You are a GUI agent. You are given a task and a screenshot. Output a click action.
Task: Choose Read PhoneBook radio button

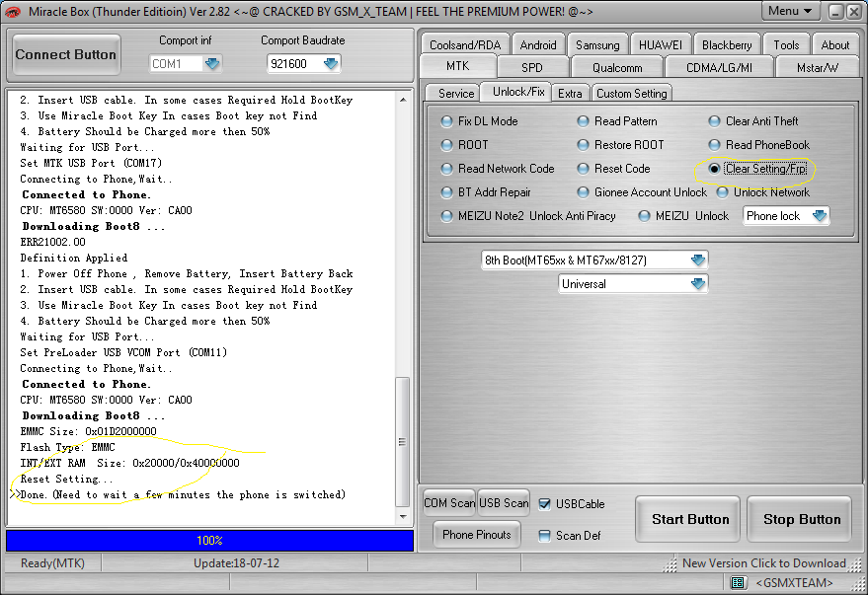pyautogui.click(x=715, y=145)
